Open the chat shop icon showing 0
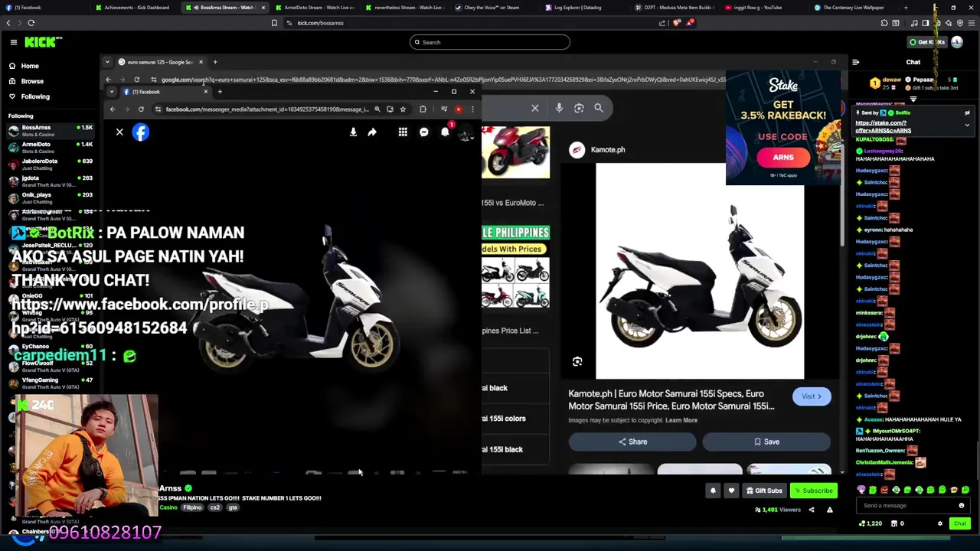 pos(898,523)
